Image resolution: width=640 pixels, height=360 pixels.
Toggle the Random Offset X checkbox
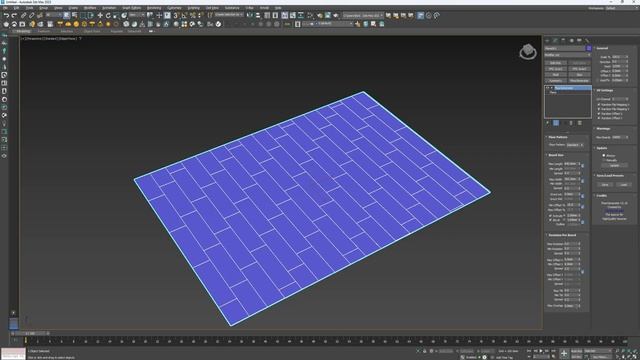click(x=599, y=114)
